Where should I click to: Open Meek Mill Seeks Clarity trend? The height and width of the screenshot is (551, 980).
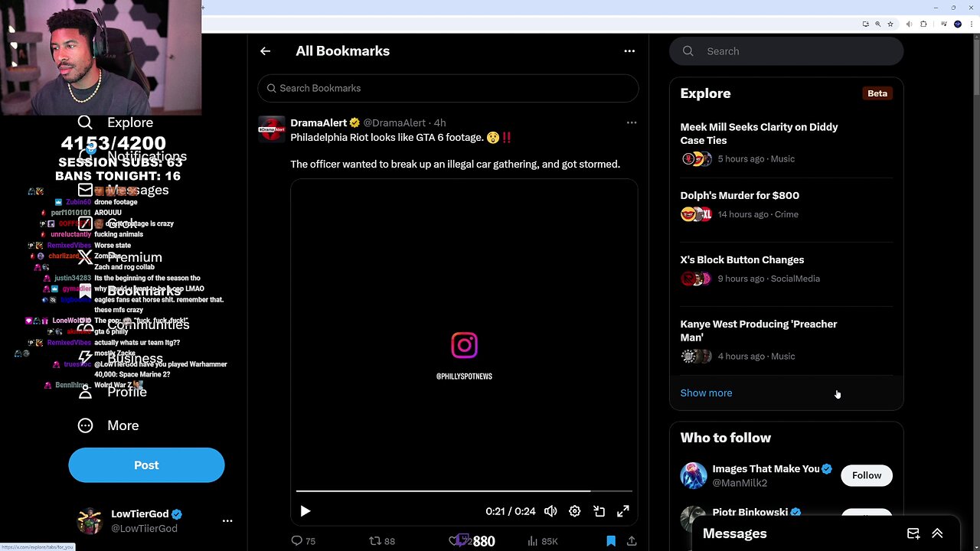[786, 142]
